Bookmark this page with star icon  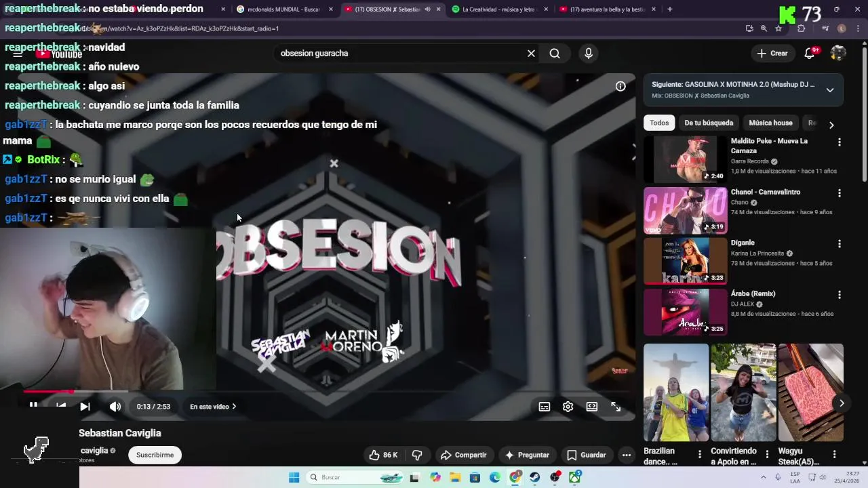point(778,28)
